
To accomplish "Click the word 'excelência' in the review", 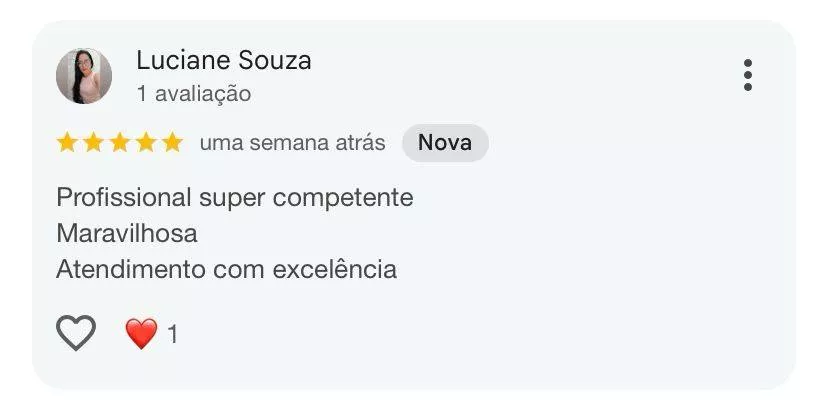I will coord(334,269).
